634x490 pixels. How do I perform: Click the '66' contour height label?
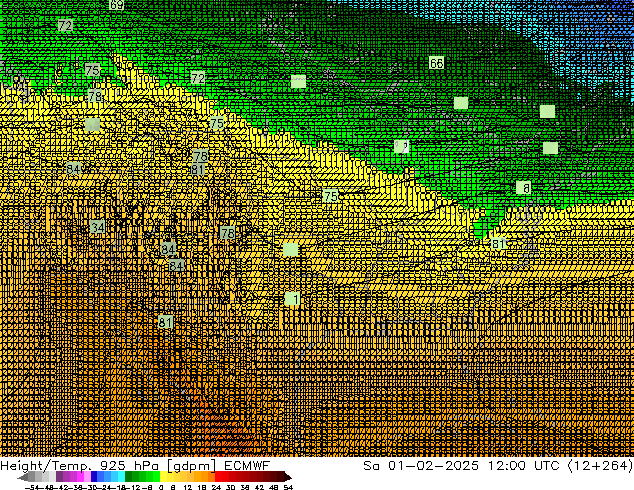(436, 63)
